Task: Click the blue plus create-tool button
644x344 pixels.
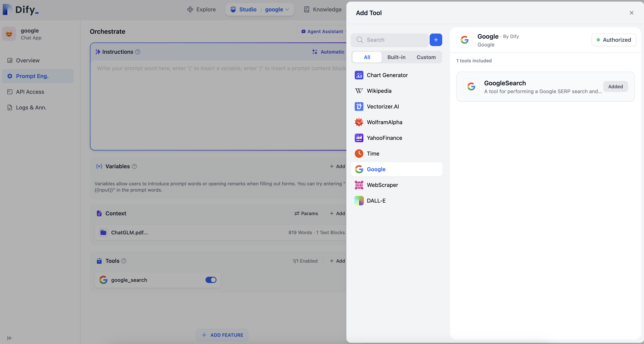Action: pyautogui.click(x=436, y=40)
